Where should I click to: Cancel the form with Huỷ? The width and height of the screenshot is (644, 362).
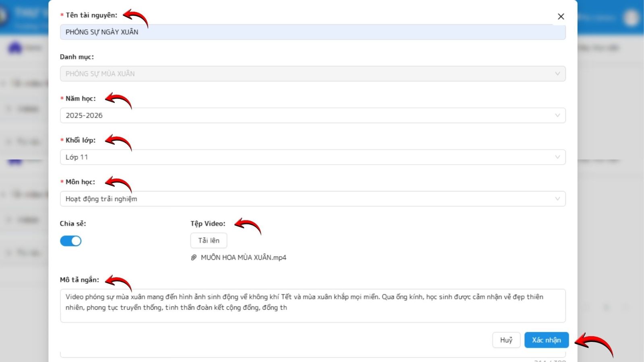(x=506, y=340)
